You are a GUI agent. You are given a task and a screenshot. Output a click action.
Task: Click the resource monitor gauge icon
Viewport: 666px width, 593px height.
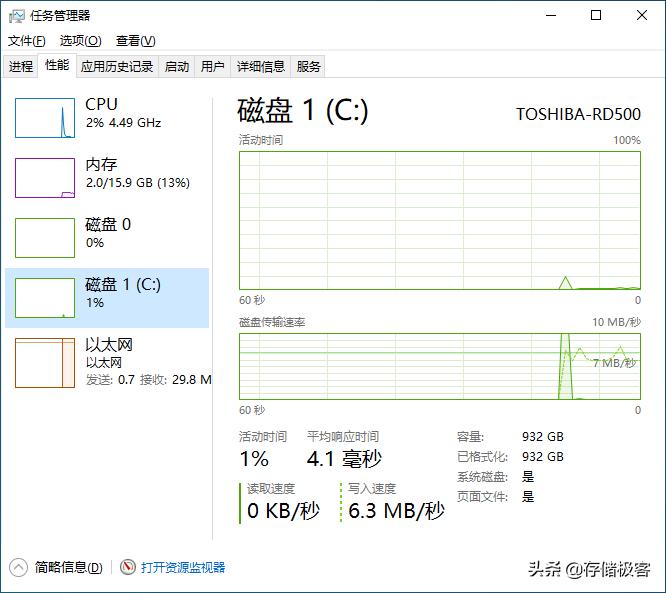[127, 567]
